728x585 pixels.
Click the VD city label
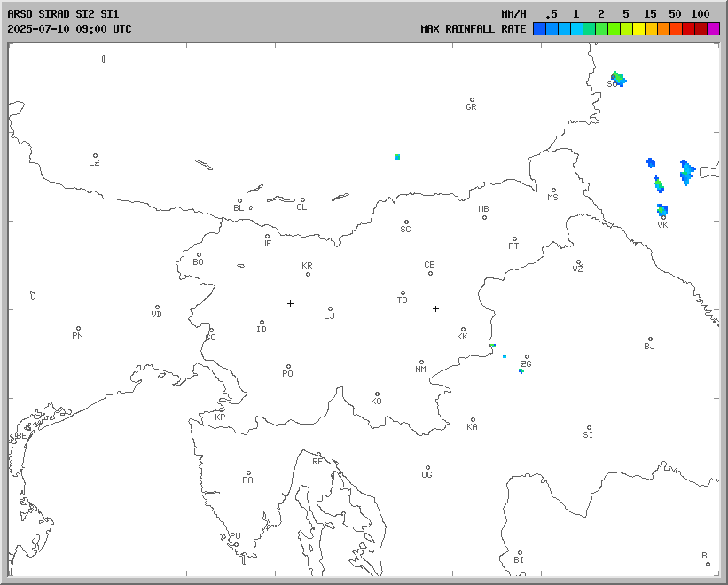(156, 314)
